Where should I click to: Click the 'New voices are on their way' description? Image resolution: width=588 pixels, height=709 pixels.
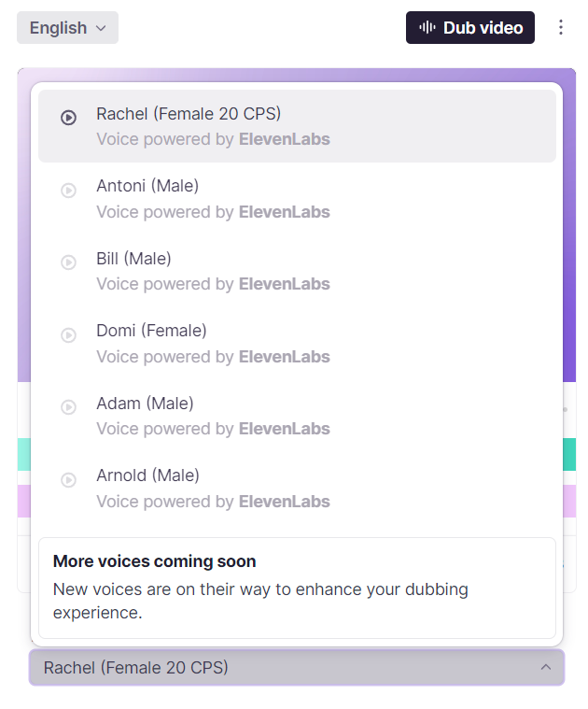click(260, 601)
